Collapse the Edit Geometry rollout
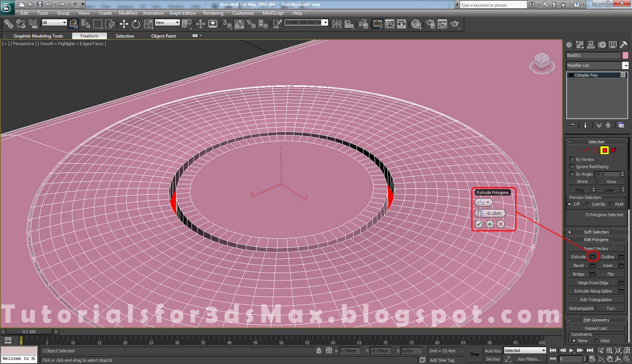The image size is (632, 364). click(x=596, y=320)
